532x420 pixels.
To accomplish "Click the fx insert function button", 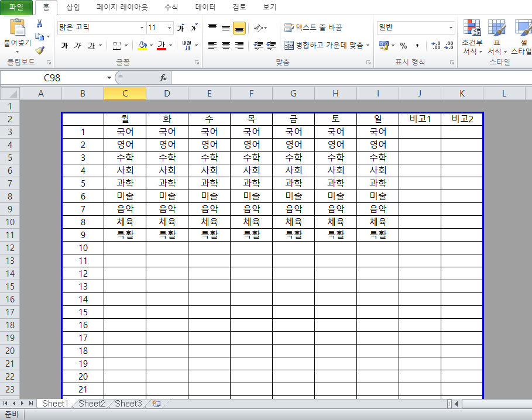I will [x=163, y=78].
